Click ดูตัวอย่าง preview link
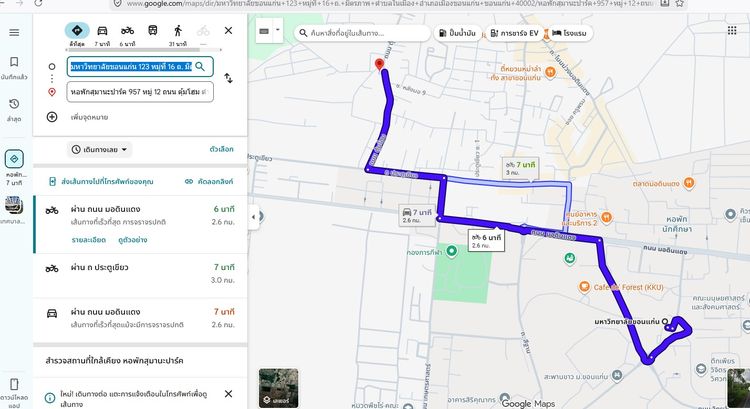This screenshot has height=409, width=750. tap(132, 240)
